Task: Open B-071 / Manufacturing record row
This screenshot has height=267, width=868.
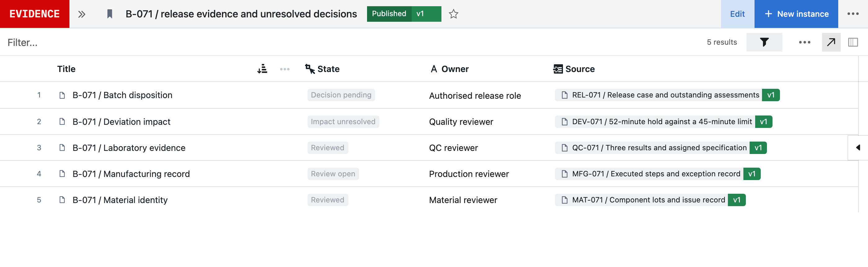Action: pos(131,174)
